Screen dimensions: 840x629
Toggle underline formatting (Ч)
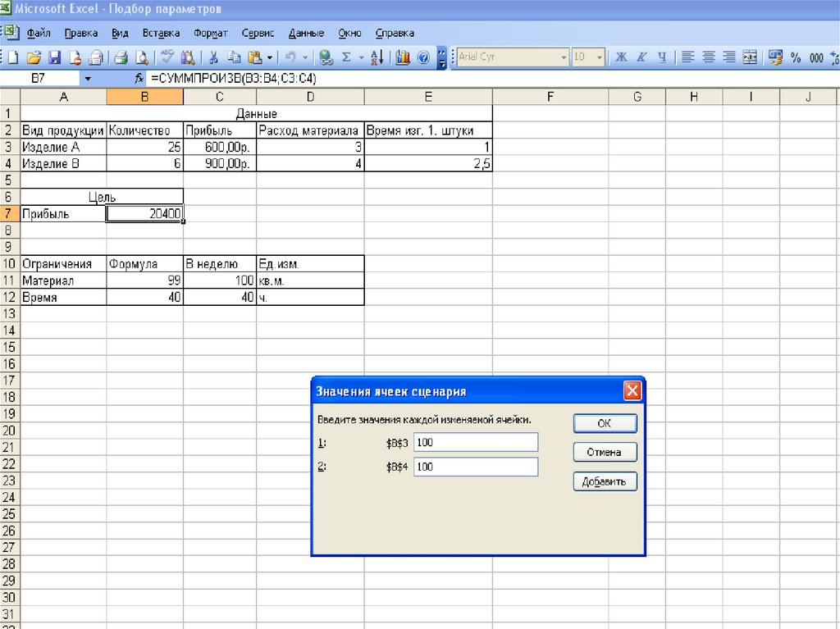661,57
